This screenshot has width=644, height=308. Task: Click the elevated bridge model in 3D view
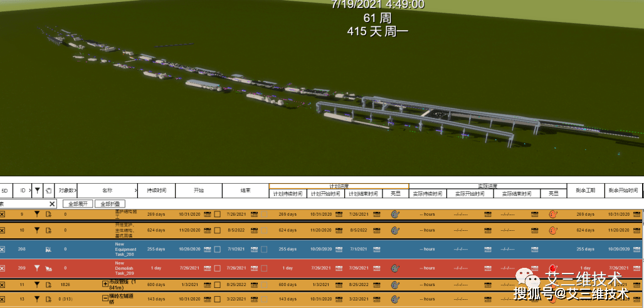[x=415, y=119]
